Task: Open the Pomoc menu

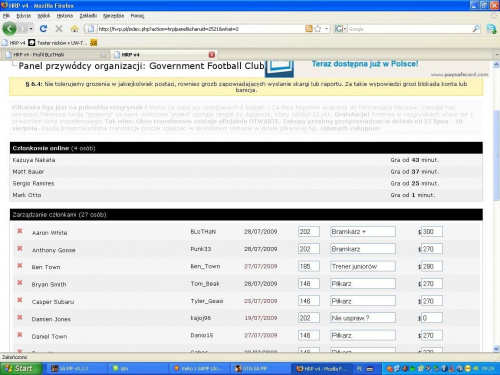Action: (137, 16)
